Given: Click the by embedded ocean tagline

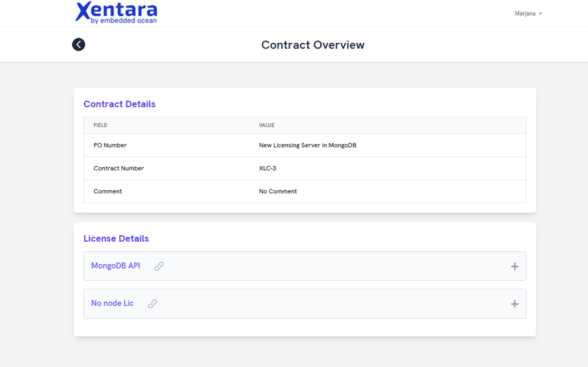Looking at the screenshot, I should pyautogui.click(x=123, y=21).
